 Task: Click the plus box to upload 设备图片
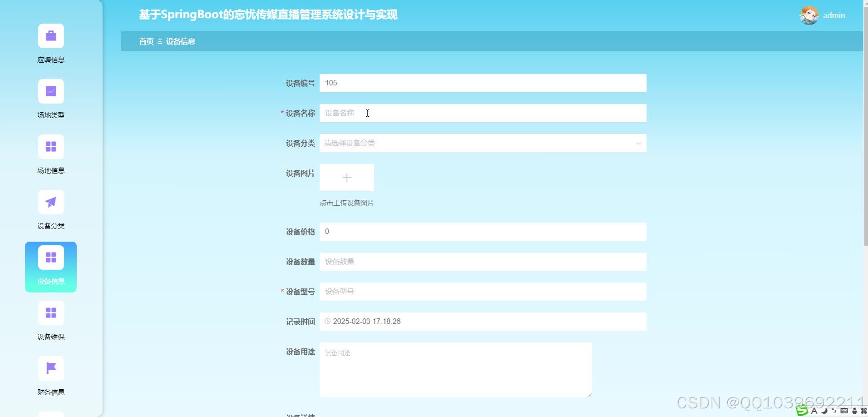tap(346, 177)
